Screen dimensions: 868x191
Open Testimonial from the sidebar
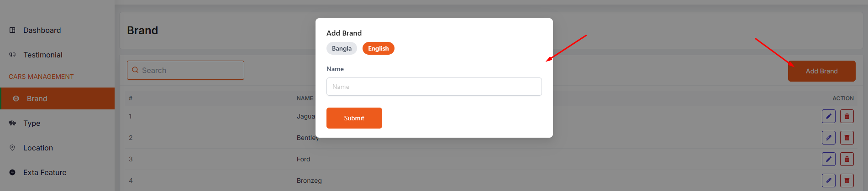(x=42, y=55)
